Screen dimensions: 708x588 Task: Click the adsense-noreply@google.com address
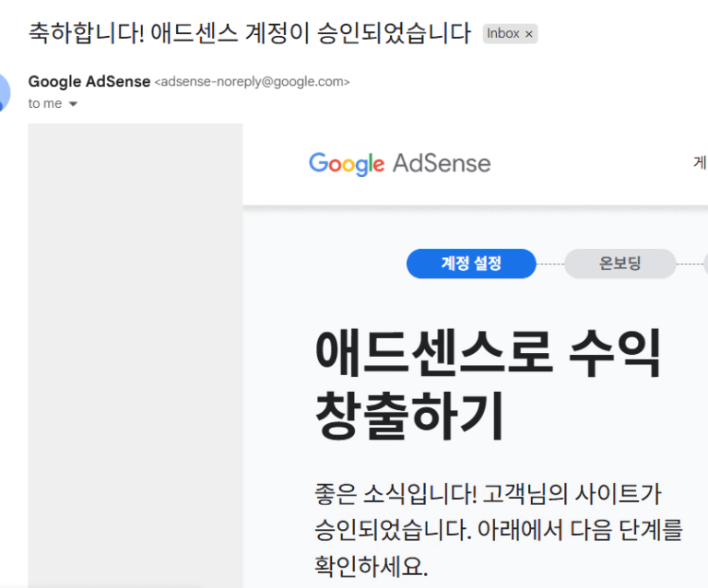pos(252,82)
